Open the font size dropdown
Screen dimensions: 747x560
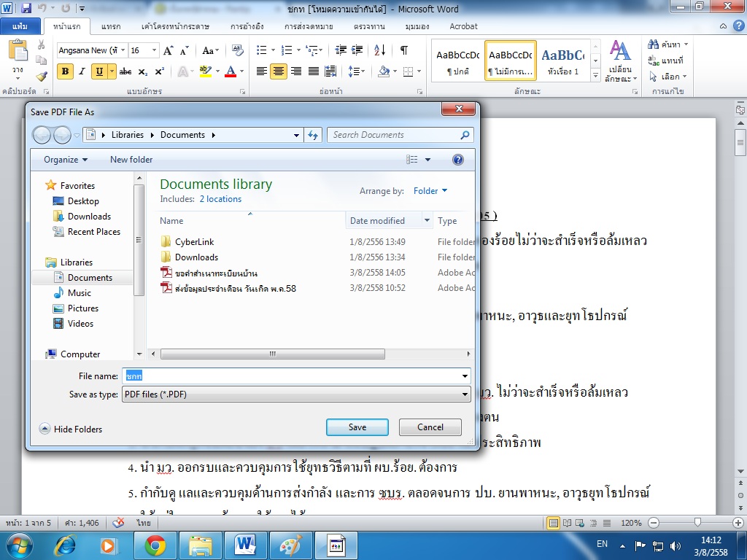155,50
